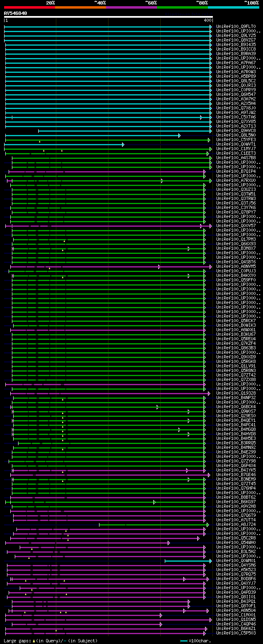Viewport: 263px width, 644px height.
Task: Click the short cyan alignment bar for Q0WM01
Action: pos(188,561)
